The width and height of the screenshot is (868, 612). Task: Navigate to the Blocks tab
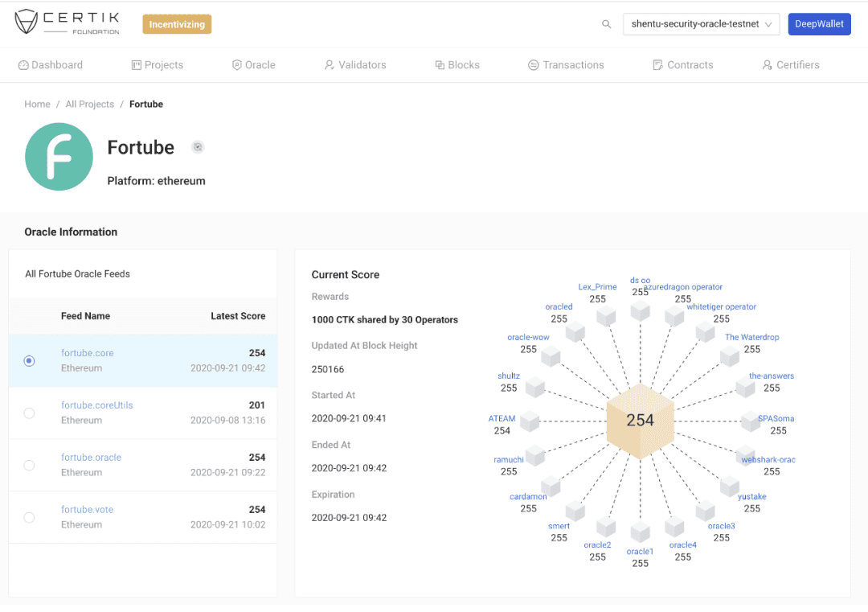457,65
